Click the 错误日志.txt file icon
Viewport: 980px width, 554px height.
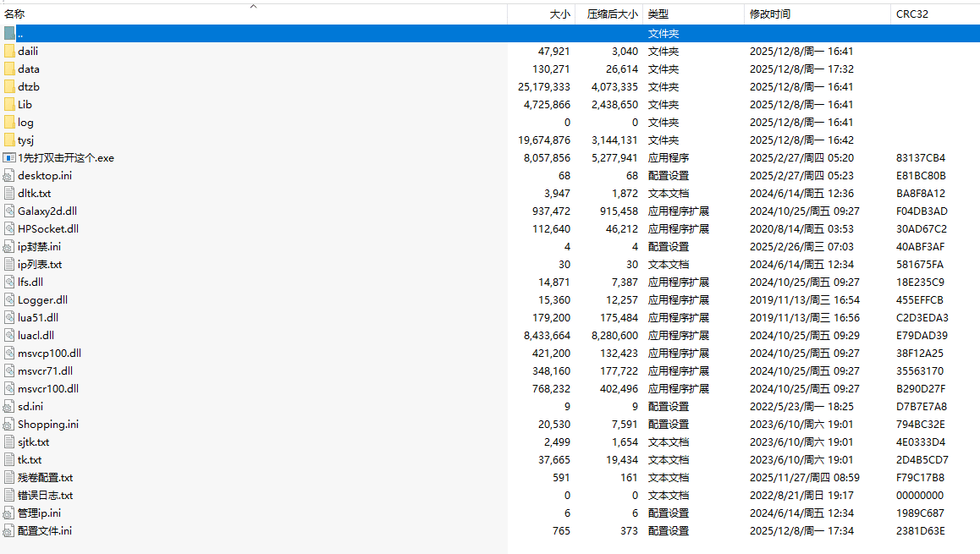[9, 495]
